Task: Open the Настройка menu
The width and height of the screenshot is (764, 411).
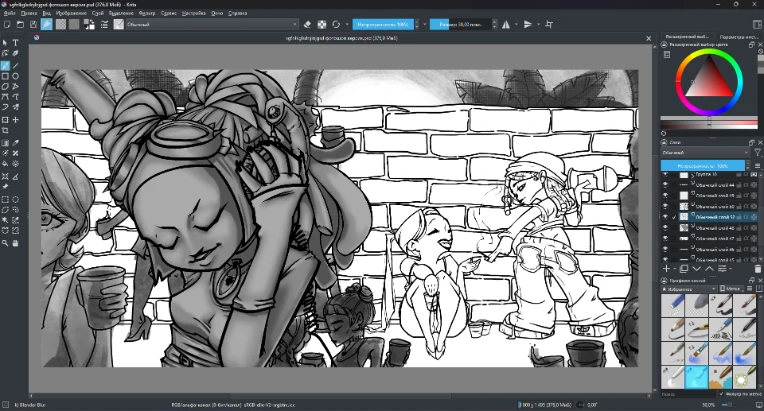Action: click(194, 13)
